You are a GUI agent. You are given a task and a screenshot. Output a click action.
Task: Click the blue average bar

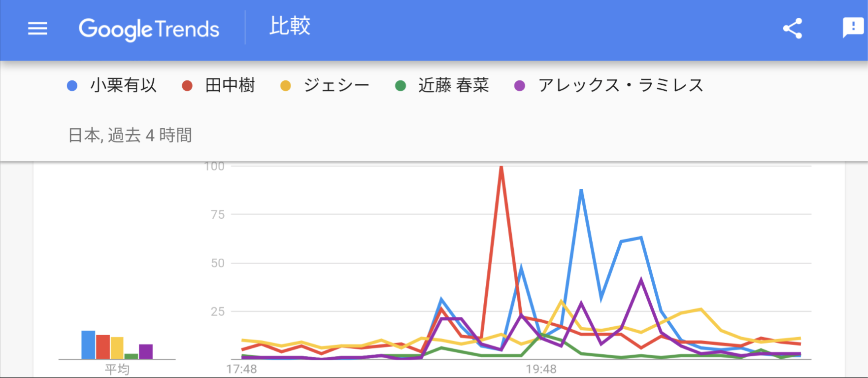88,345
